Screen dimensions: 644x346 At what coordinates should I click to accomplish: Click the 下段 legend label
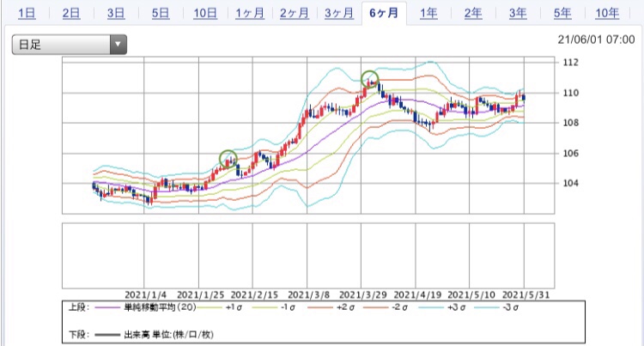[79, 335]
